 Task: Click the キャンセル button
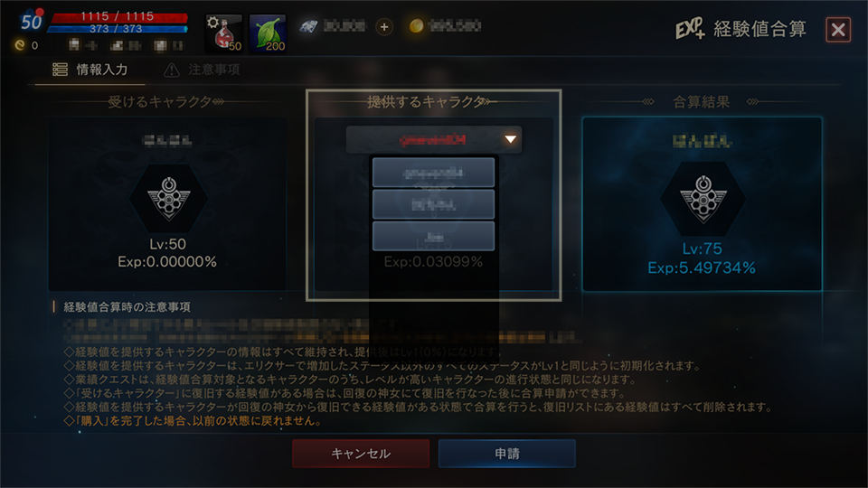[361, 454]
